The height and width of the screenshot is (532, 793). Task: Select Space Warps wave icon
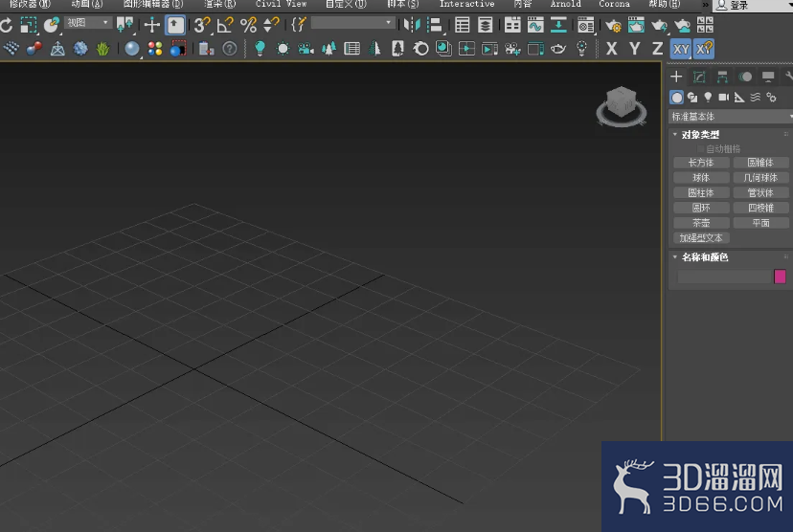(755, 97)
